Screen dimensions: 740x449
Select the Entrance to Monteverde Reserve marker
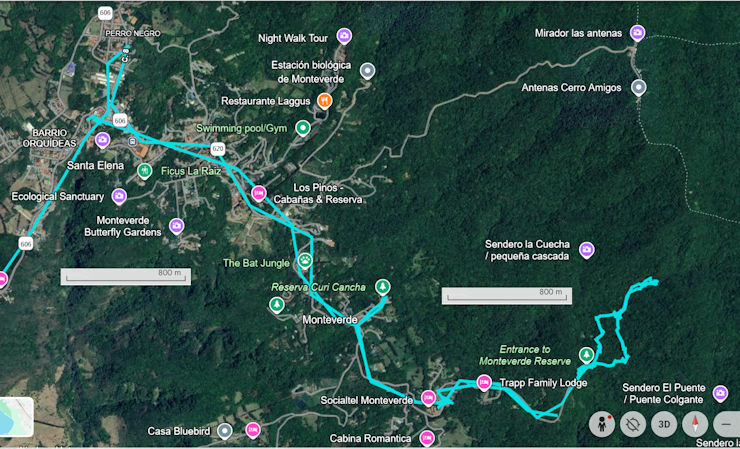[586, 354]
